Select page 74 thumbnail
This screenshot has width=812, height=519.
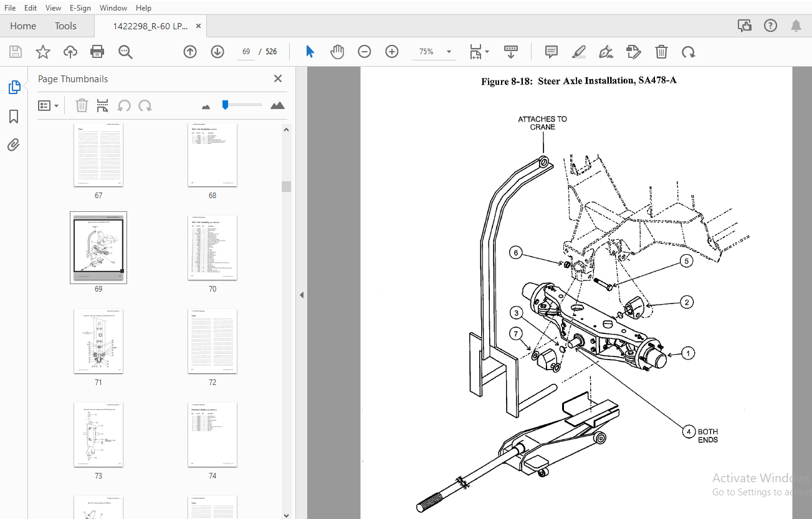coord(213,435)
